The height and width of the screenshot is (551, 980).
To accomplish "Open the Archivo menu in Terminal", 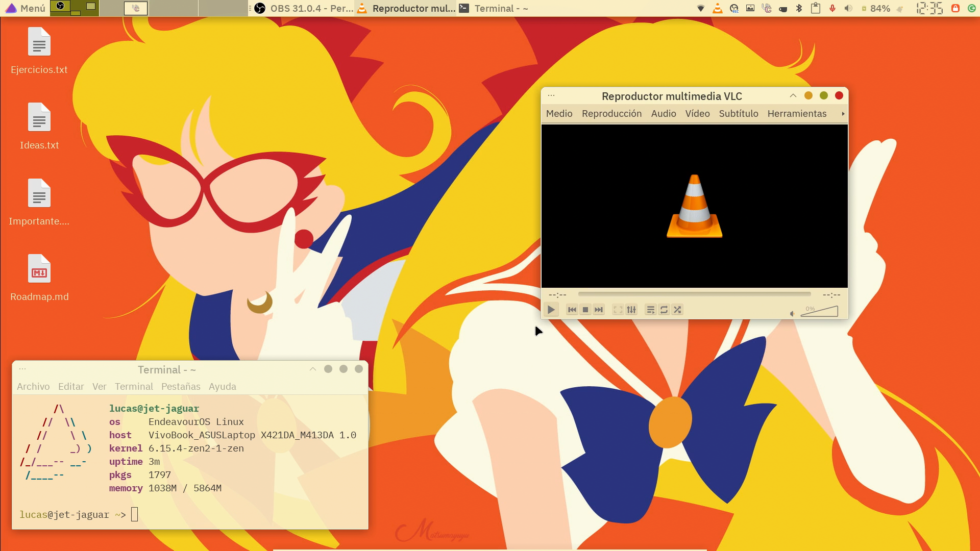I will tap(33, 387).
